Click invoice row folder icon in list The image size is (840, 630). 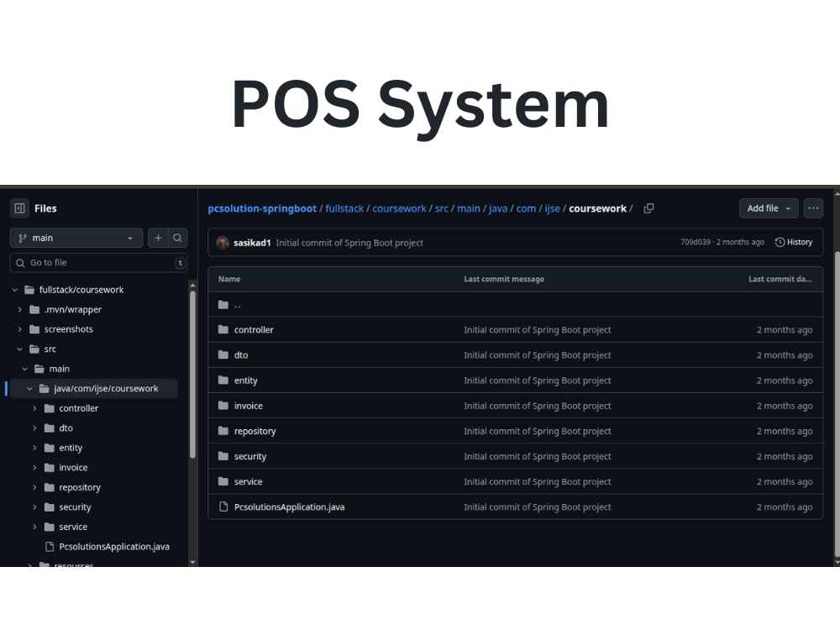click(x=223, y=406)
